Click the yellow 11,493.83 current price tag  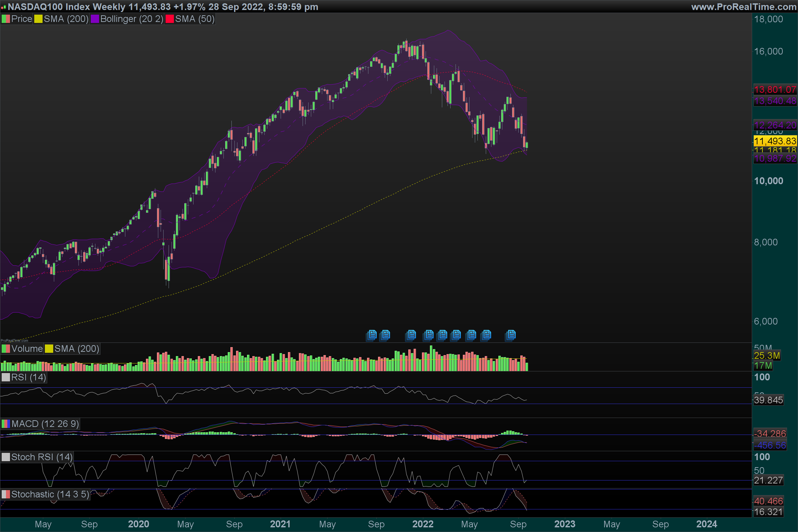(775, 141)
